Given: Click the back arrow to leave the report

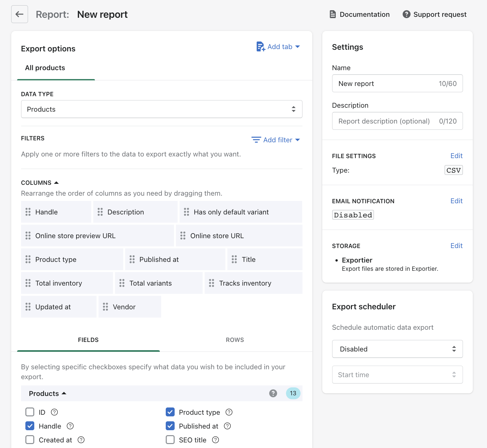Looking at the screenshot, I should (19, 14).
